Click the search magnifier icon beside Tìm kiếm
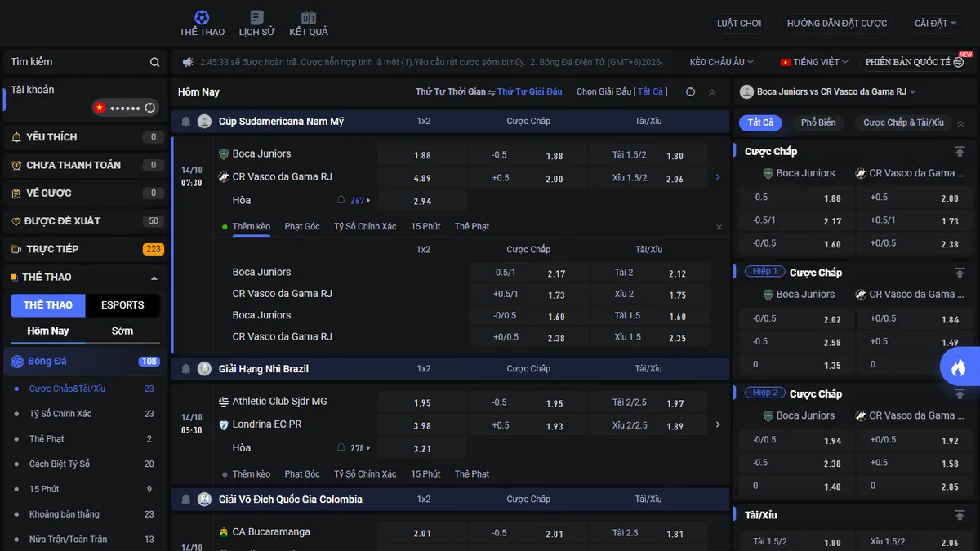This screenshot has height=551, width=980. point(155,62)
